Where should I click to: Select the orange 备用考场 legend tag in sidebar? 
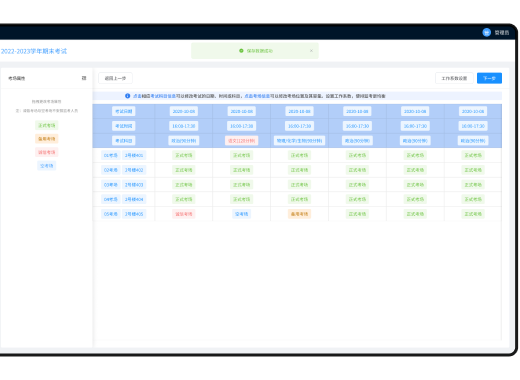click(47, 139)
